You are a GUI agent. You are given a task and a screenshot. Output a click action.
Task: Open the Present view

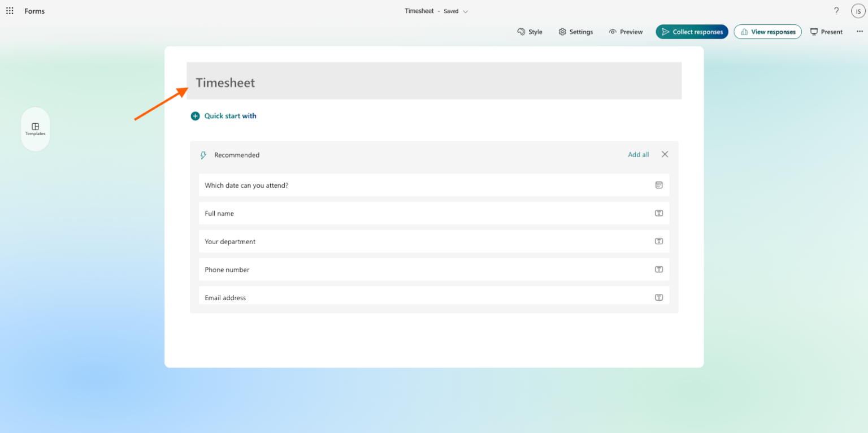826,32
